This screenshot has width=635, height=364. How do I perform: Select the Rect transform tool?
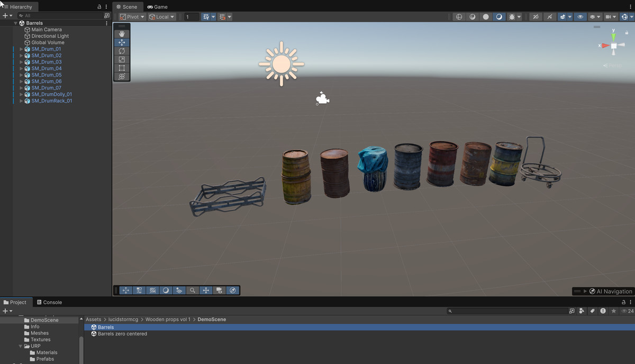[122, 68]
